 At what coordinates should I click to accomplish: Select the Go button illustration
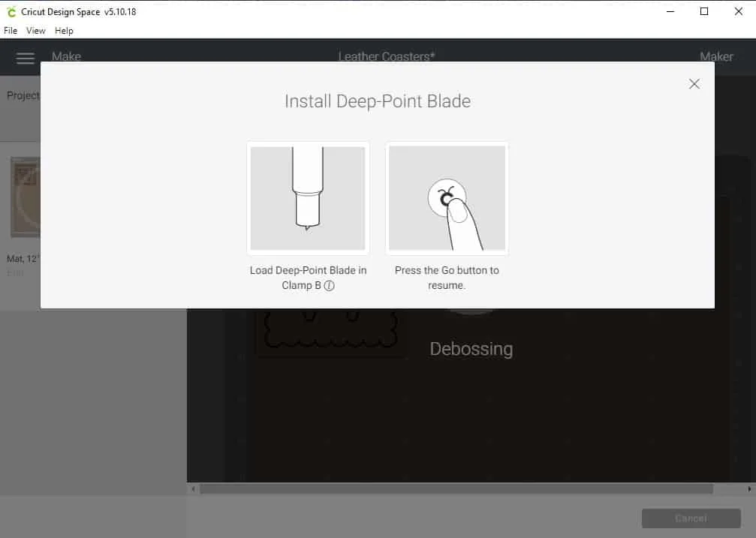(447, 198)
